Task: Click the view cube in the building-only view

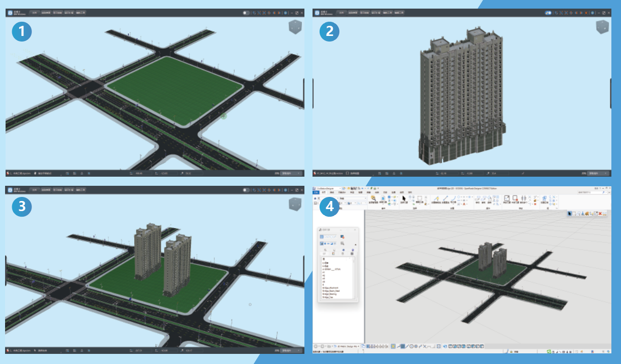Action: point(602,27)
